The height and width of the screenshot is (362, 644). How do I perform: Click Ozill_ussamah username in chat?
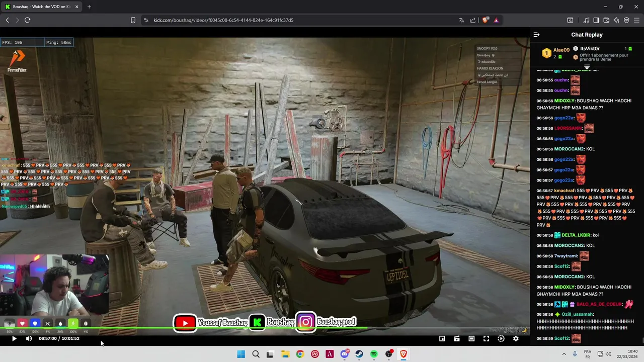tap(578, 314)
